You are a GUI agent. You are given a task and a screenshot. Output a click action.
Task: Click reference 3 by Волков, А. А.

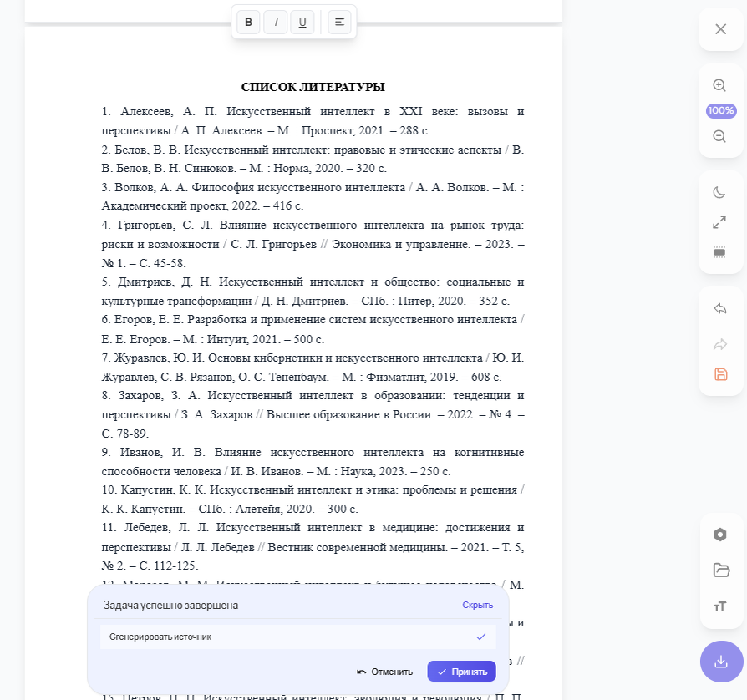pyautogui.click(x=313, y=196)
